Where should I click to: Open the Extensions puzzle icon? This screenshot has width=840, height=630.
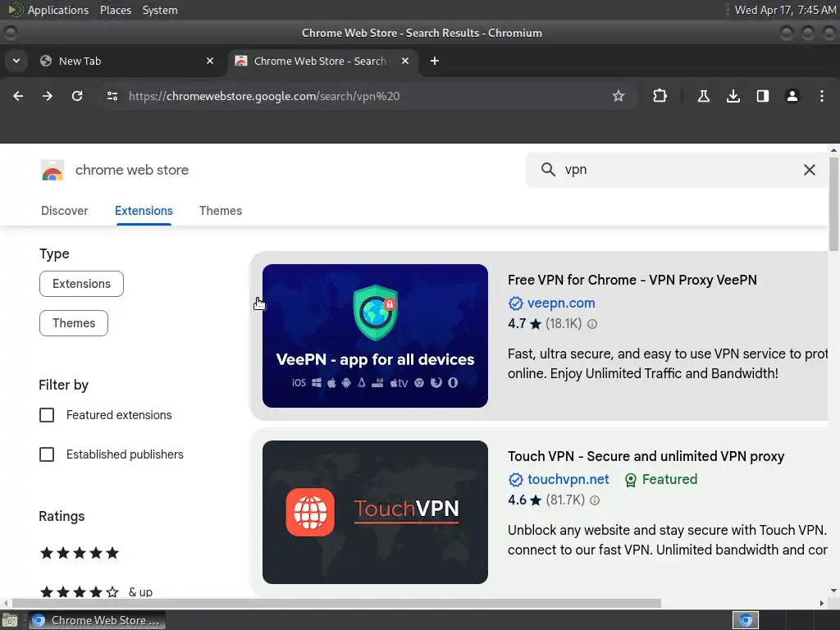(660, 96)
